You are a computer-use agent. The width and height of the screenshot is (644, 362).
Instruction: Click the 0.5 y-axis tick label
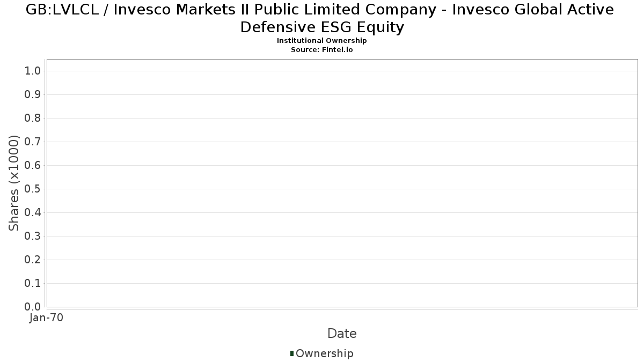[x=33, y=189]
